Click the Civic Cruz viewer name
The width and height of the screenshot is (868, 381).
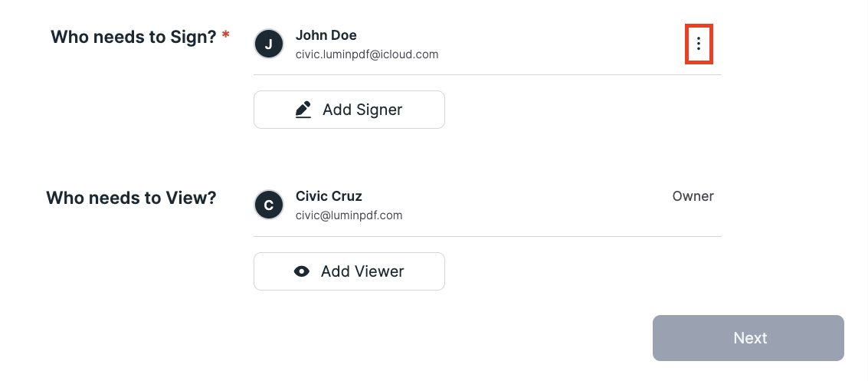[x=329, y=196]
